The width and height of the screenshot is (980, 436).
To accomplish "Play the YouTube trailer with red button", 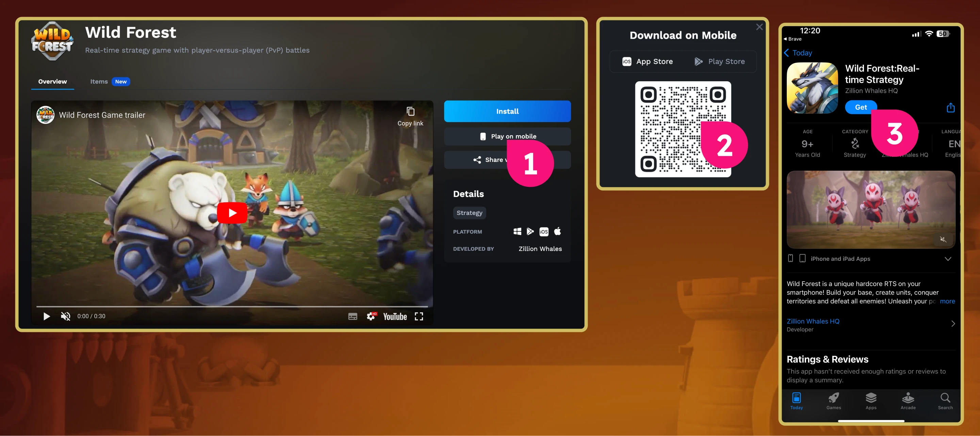I will pyautogui.click(x=232, y=213).
